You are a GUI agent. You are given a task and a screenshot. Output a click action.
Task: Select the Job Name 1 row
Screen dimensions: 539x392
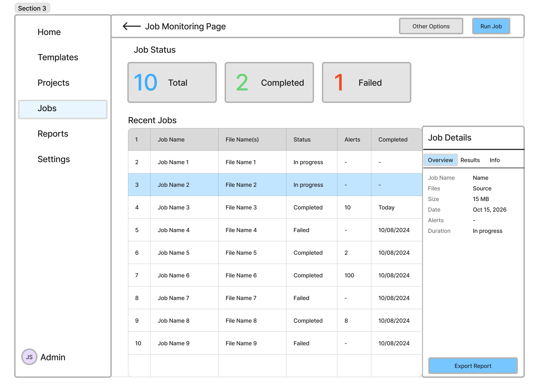[x=275, y=162]
